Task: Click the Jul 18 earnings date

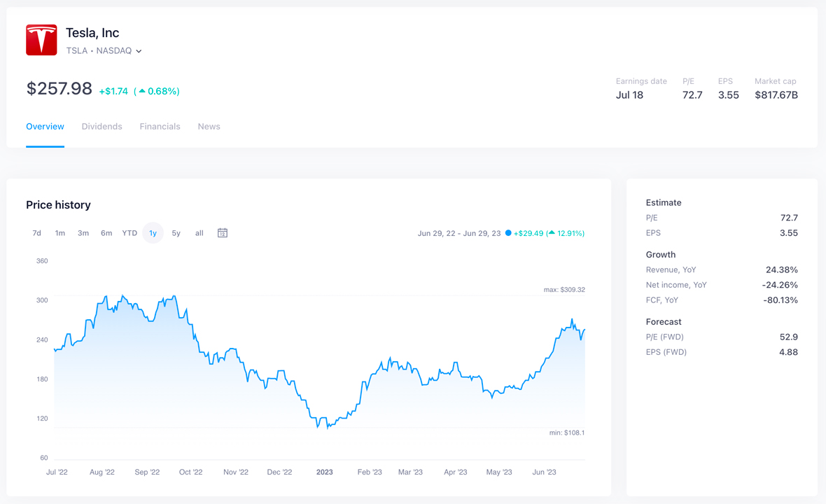Action: pos(629,95)
